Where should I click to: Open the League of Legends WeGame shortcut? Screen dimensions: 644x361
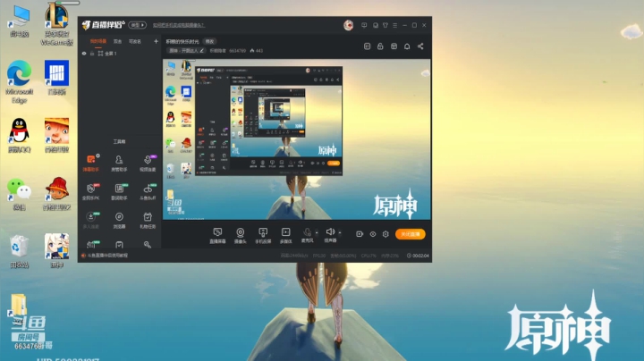56,23
